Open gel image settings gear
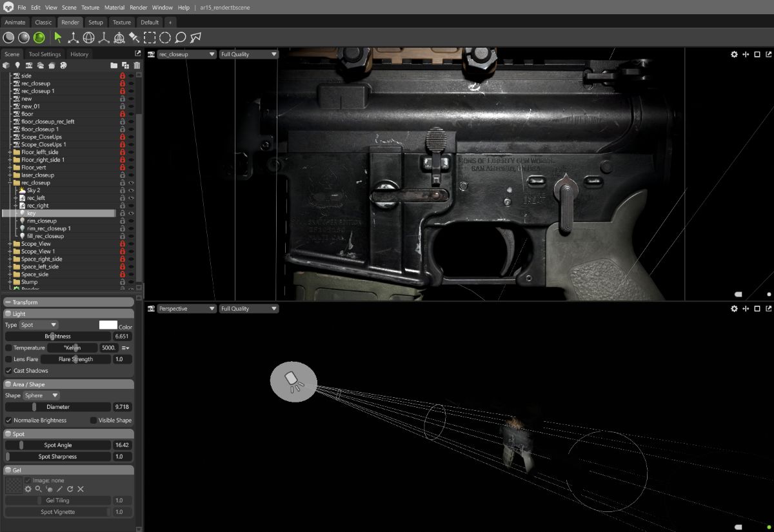This screenshot has width=774, height=532. [x=28, y=489]
